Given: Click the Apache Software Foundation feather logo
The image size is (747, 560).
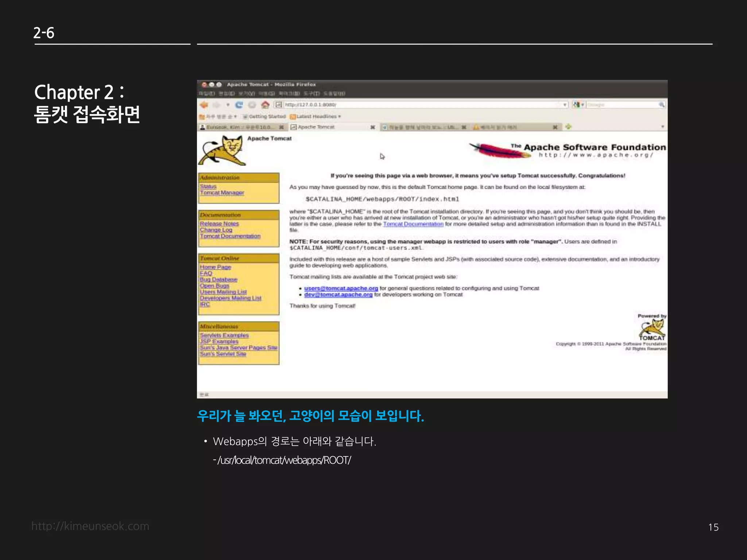Looking at the screenshot, I should (x=568, y=150).
